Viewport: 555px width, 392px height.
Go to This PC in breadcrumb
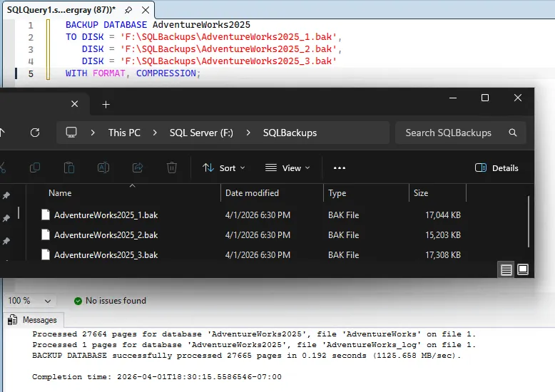[x=124, y=133]
